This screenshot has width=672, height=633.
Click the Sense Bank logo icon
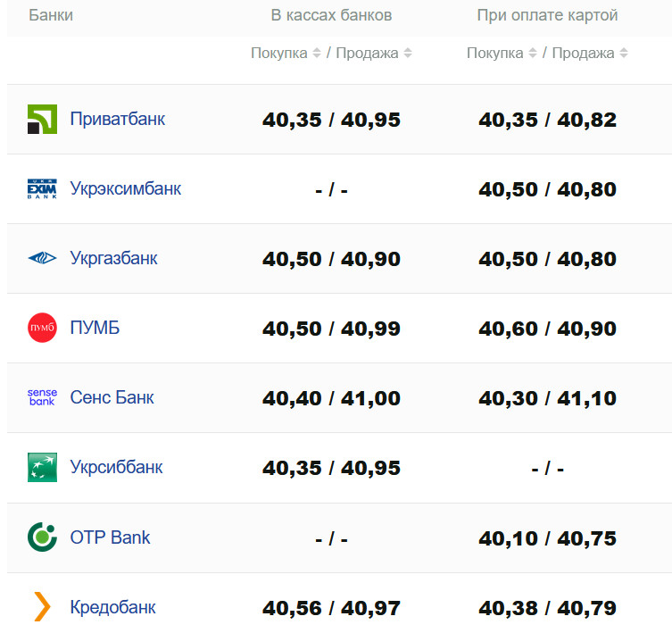click(42, 397)
